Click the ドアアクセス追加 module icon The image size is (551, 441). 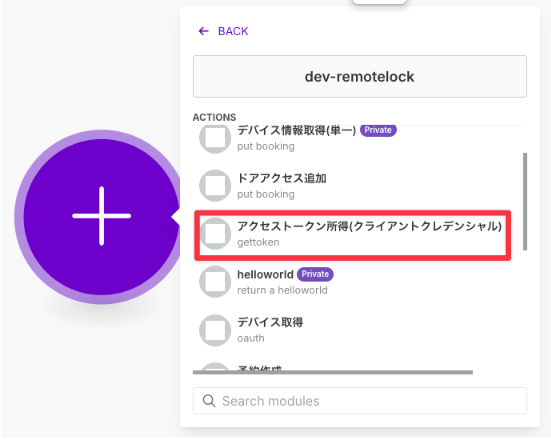[x=215, y=186]
